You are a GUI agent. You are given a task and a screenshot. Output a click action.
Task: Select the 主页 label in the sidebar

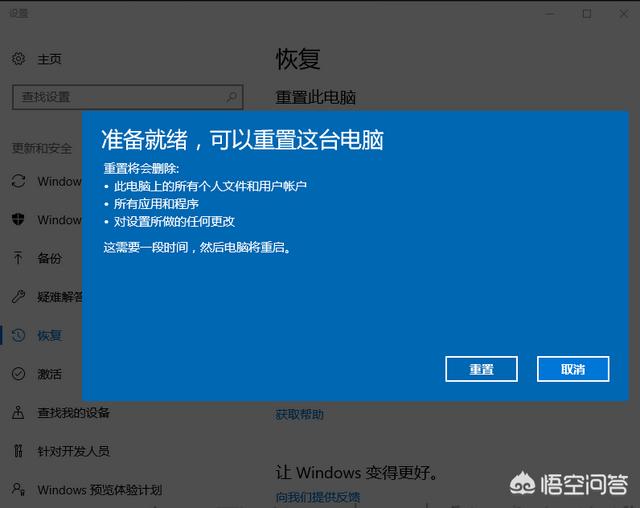(x=49, y=59)
